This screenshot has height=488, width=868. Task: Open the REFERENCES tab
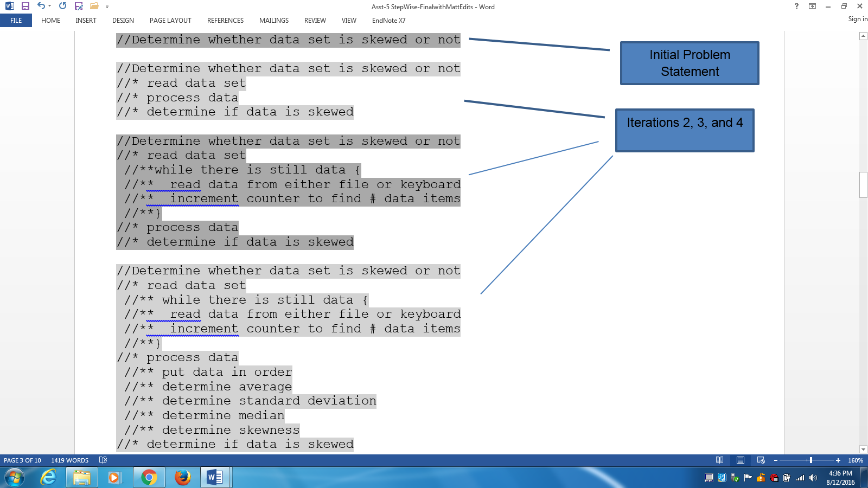[x=225, y=21]
